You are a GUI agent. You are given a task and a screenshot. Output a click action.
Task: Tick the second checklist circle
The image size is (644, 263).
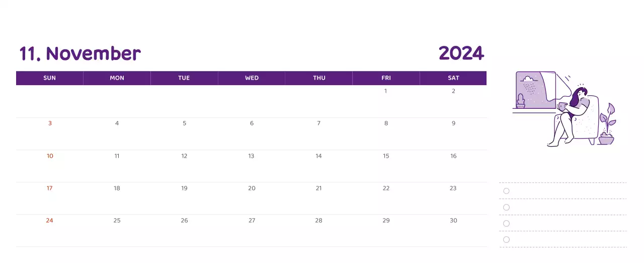[506, 207]
